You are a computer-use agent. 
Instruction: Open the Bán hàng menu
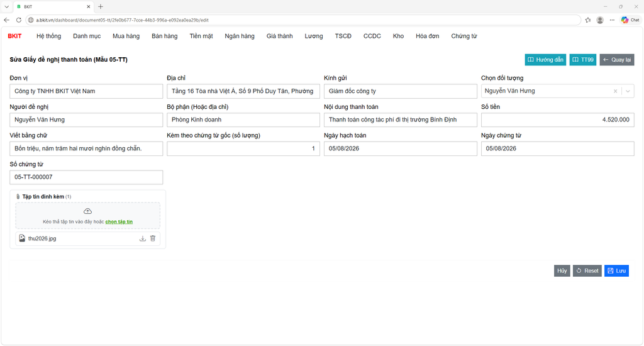165,36
